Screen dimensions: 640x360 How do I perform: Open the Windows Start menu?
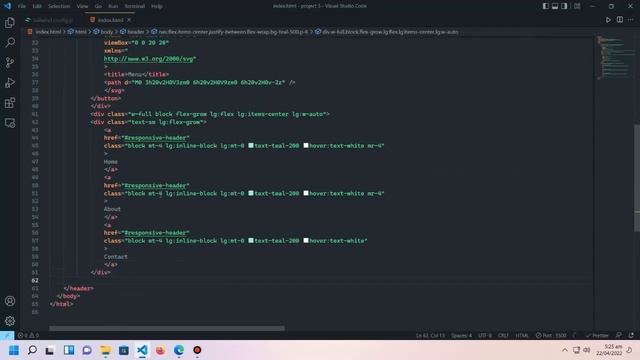(14, 350)
